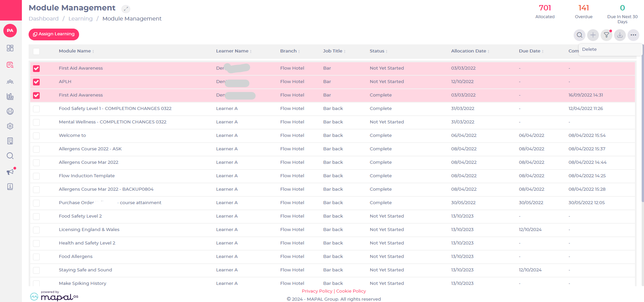Check the Mental Wellness row checkbox
Viewport: 644px width, 302px height.
[36, 122]
